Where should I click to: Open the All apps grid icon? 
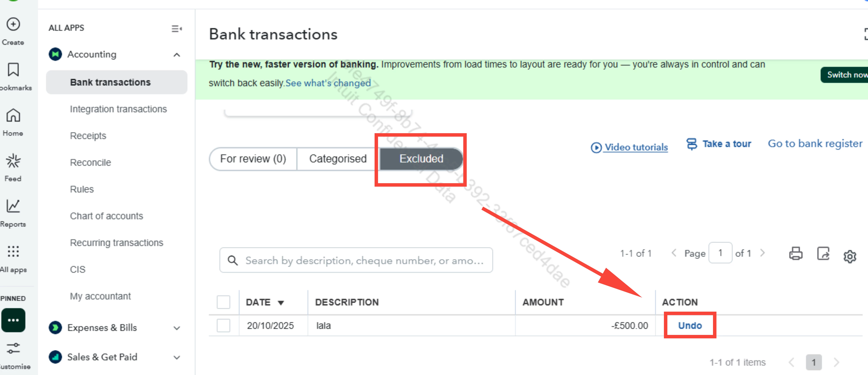(13, 251)
